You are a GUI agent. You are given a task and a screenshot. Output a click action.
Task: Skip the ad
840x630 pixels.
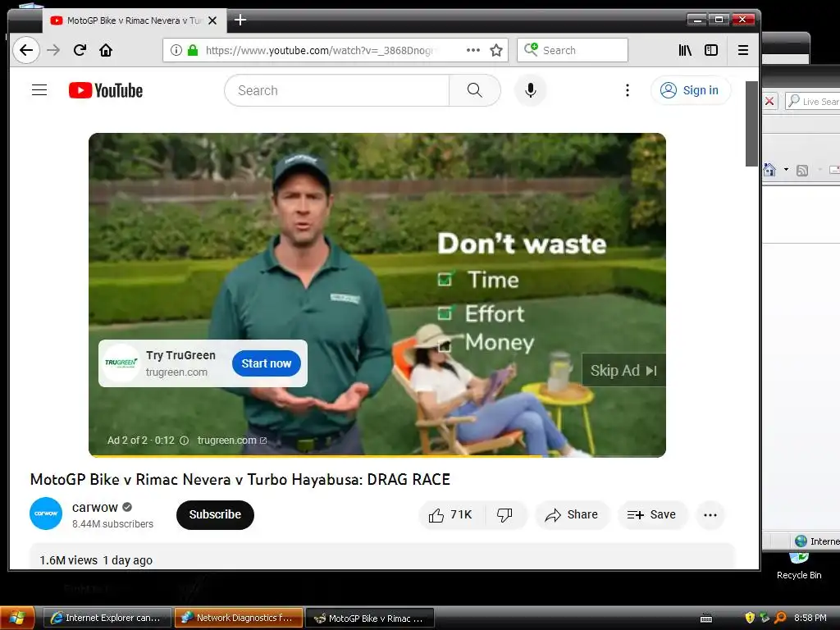(623, 370)
